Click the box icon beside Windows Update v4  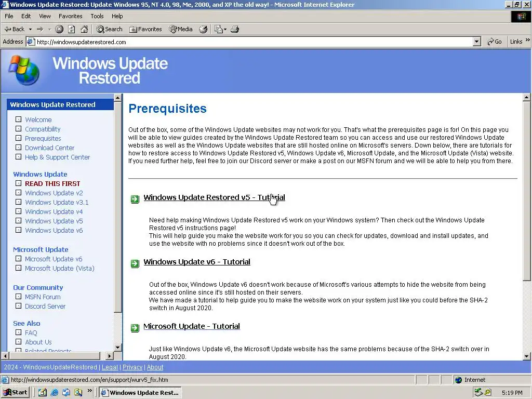18,211
